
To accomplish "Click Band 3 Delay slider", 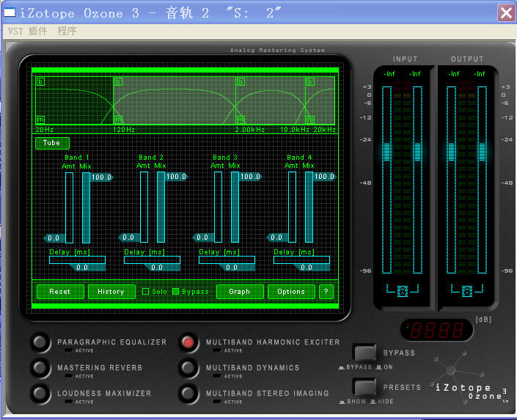I will [227, 259].
